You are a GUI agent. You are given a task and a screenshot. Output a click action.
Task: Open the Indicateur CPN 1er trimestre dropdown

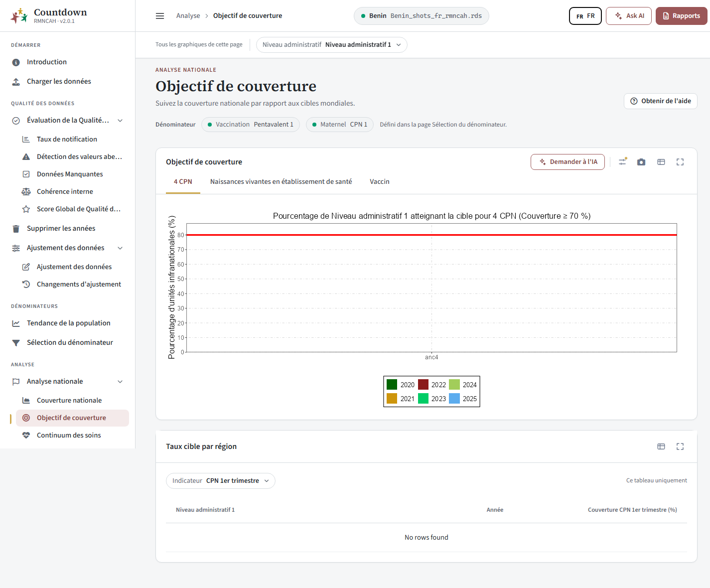(x=220, y=481)
